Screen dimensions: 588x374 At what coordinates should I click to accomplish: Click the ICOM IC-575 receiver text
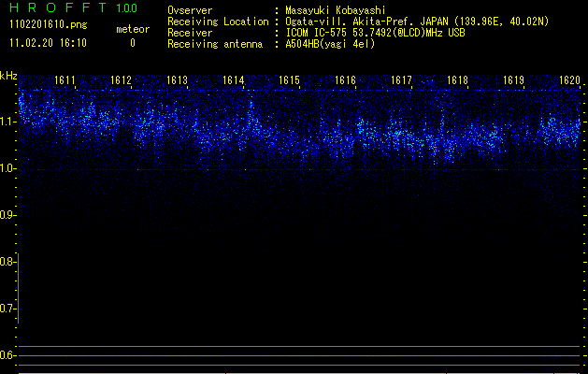375,33
